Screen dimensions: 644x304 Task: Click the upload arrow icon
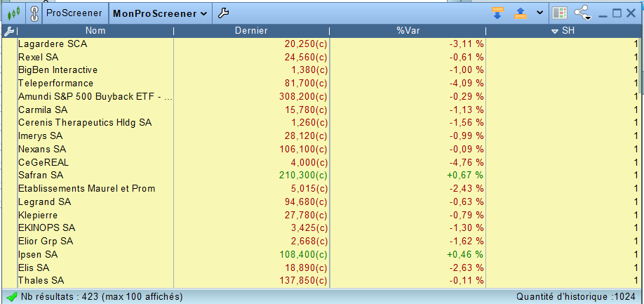pyautogui.click(x=521, y=13)
